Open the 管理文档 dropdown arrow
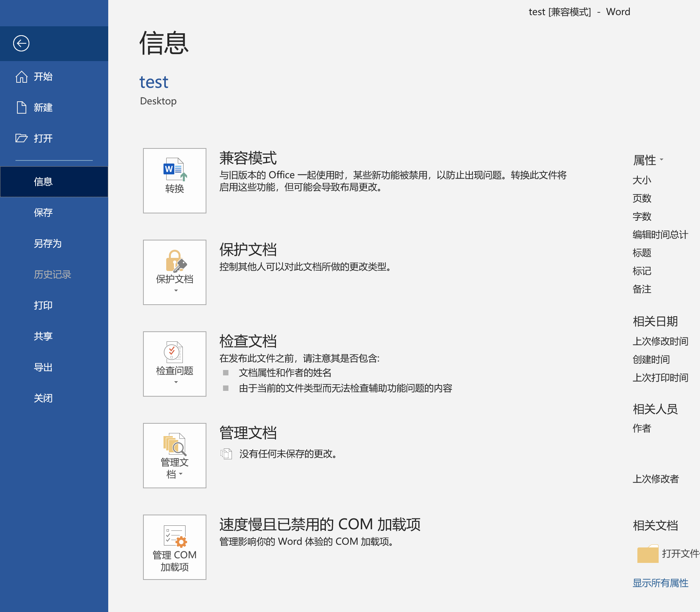The height and width of the screenshot is (612, 700). click(181, 474)
